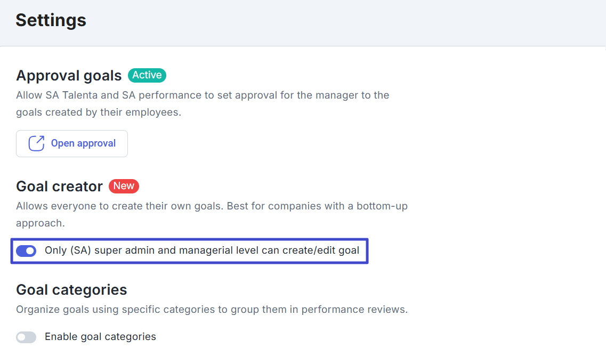Click the Settings page title

(x=51, y=20)
